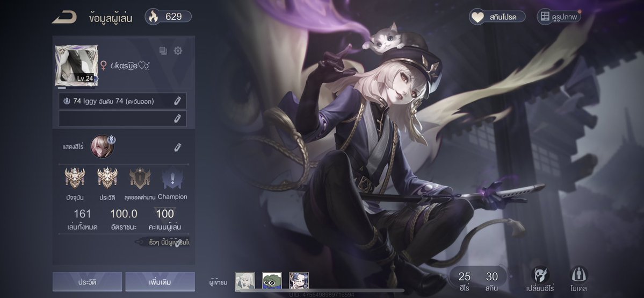The width and height of the screenshot is (644, 298).
Task: Click the empty signature field
Action: point(122,118)
